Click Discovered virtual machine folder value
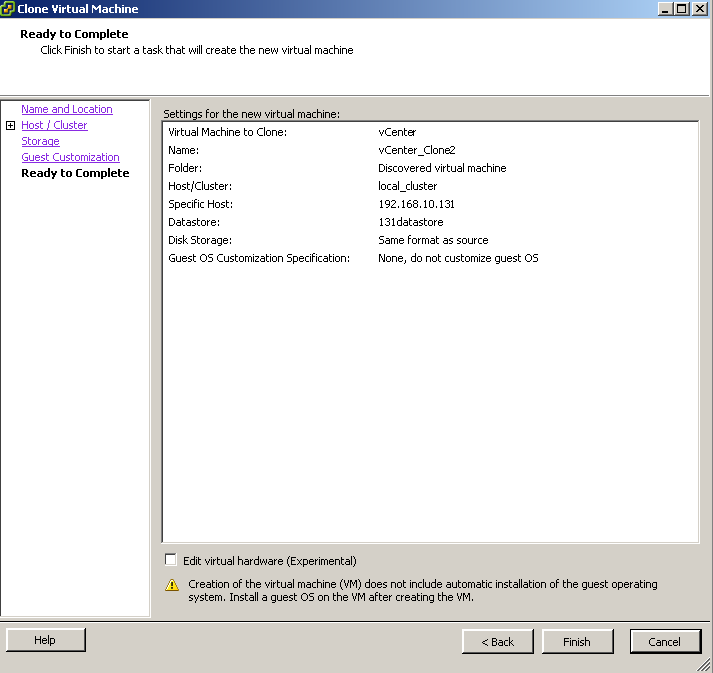Screen dimensions: 713x673 [442, 168]
